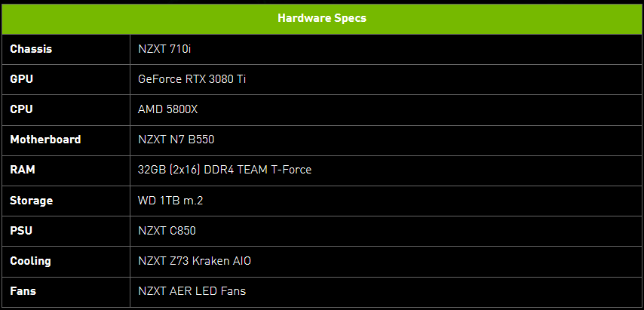Select the PSU row label
This screenshot has height=310, width=644.
pos(21,231)
